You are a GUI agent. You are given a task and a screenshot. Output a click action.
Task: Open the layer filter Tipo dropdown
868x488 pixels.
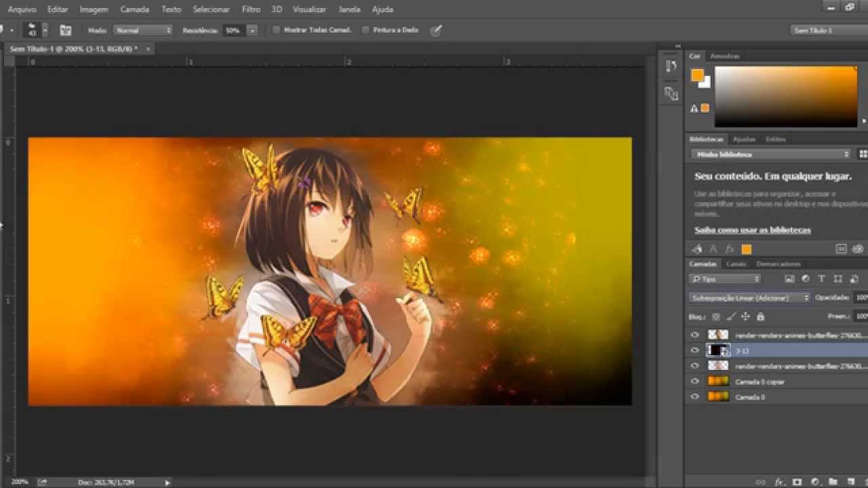point(725,279)
